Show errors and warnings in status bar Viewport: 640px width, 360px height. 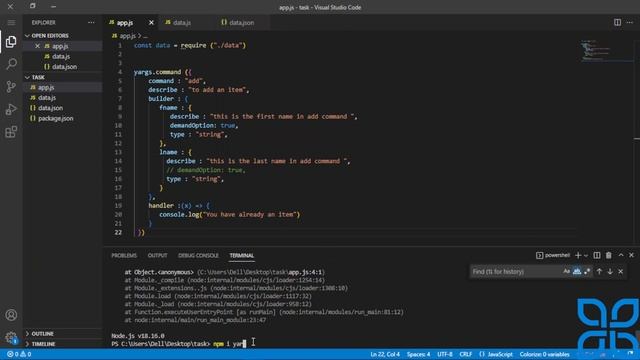point(19,354)
